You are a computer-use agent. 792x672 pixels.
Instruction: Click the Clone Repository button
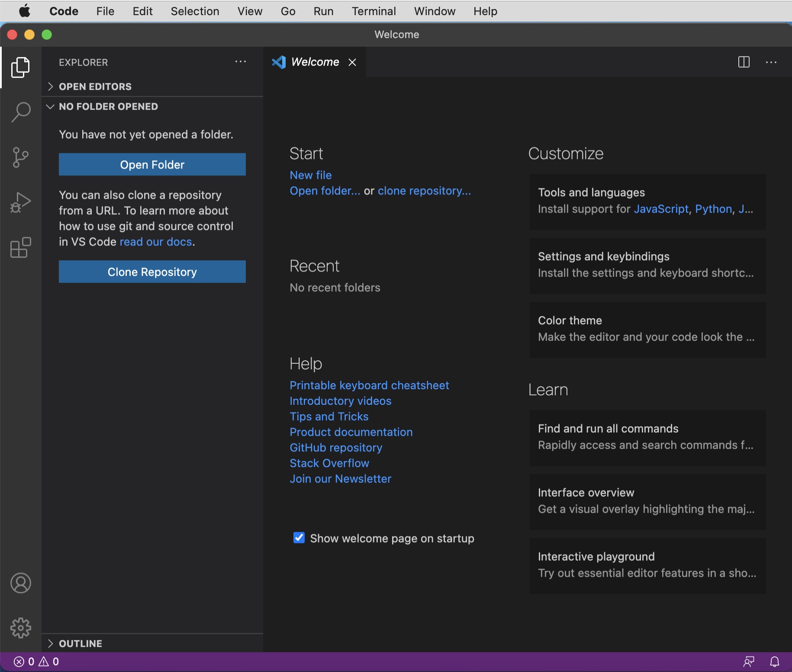click(152, 272)
